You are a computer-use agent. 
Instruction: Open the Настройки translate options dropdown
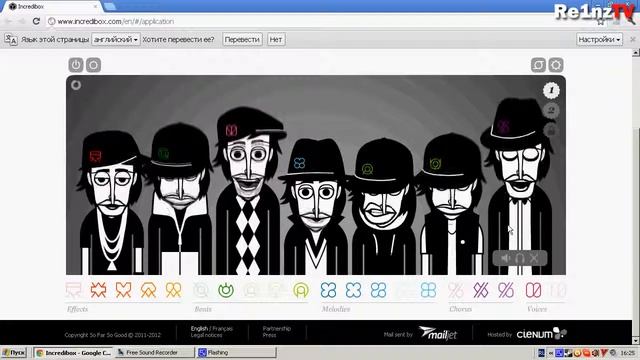point(599,40)
